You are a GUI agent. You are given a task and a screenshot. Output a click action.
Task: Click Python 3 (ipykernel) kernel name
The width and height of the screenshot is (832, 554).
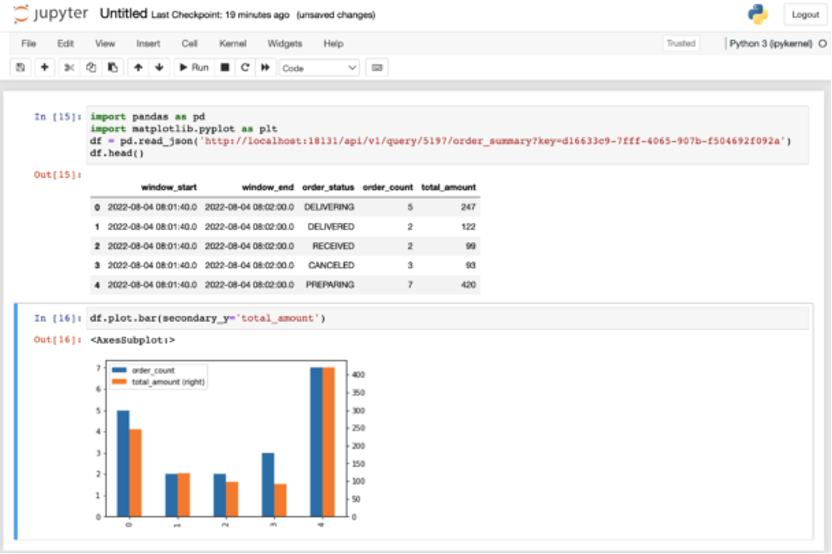click(x=770, y=44)
